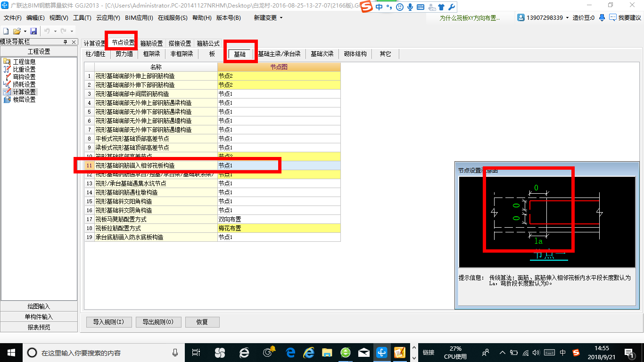644x362 pixels.
Task: Click the 工程设置 panel header button
Action: [x=39, y=52]
